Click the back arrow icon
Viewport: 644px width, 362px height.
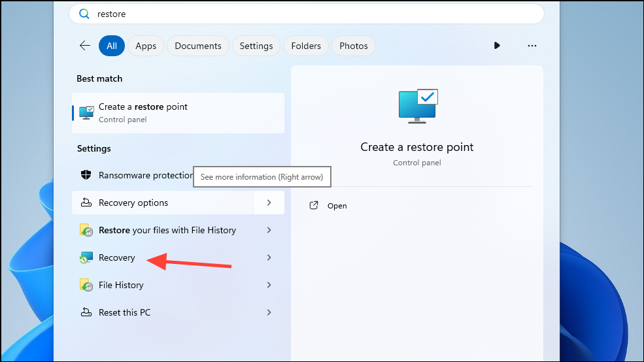(x=84, y=46)
